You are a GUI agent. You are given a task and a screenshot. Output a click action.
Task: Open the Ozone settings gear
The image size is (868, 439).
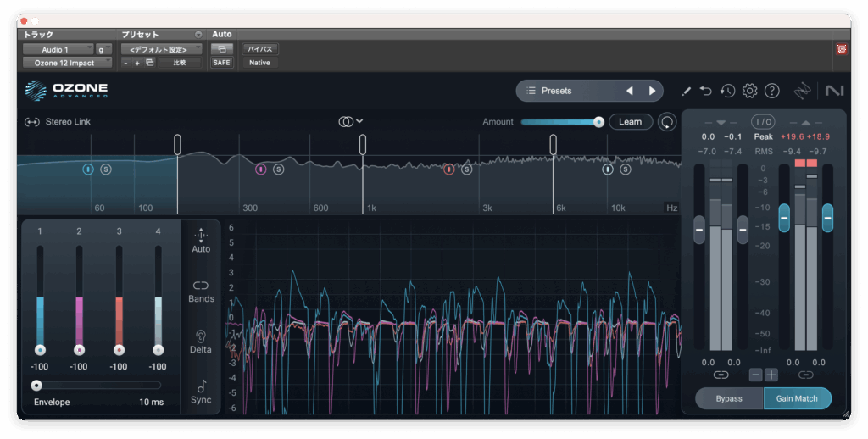click(749, 91)
